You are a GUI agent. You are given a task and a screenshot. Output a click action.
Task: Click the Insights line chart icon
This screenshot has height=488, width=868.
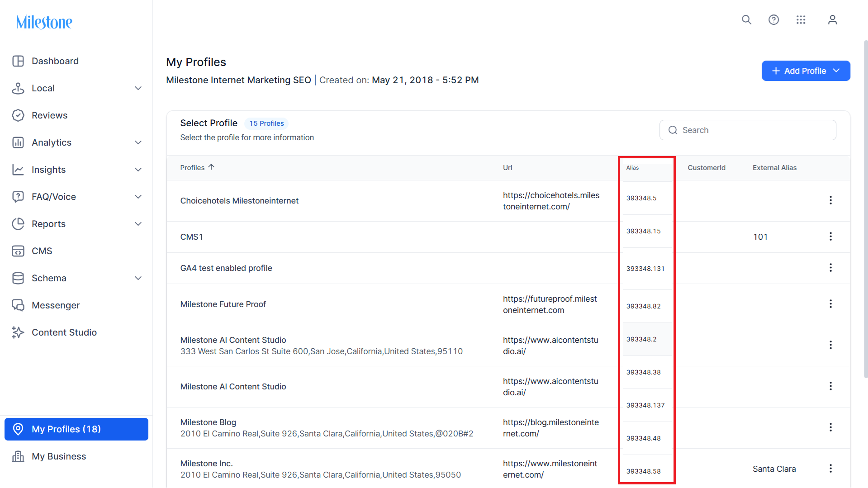(x=18, y=170)
